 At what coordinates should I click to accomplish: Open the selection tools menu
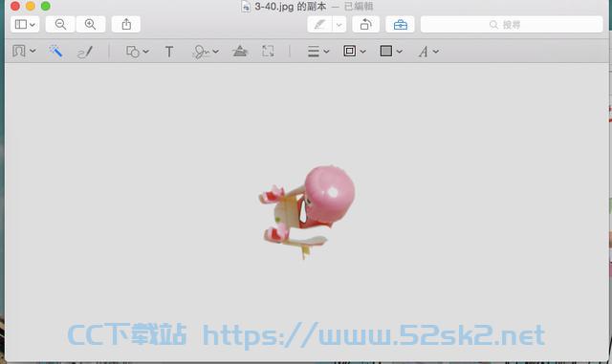coord(24,51)
